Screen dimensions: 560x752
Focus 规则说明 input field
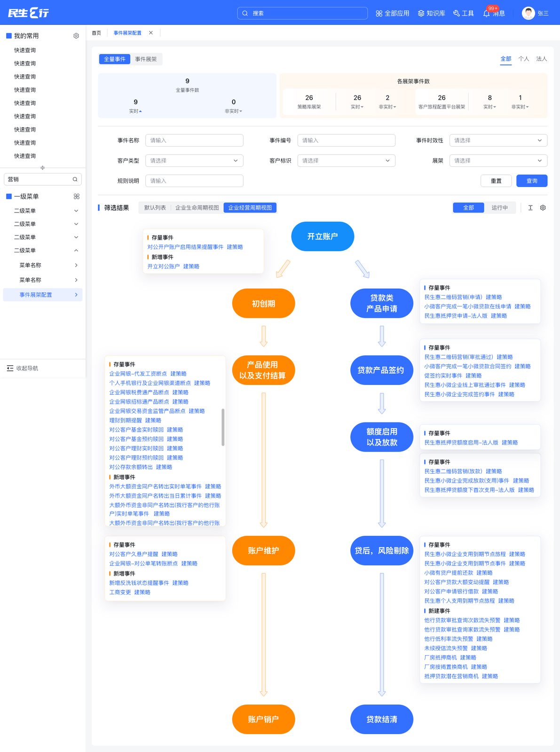point(194,181)
